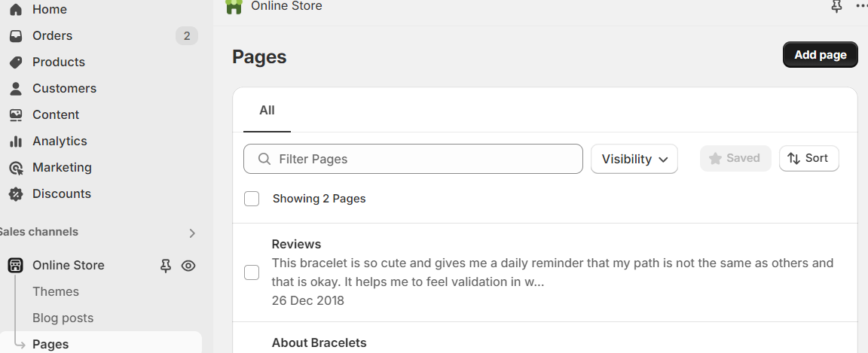Unpin Online Store in the sidebar
The height and width of the screenshot is (353, 868).
tap(166, 266)
